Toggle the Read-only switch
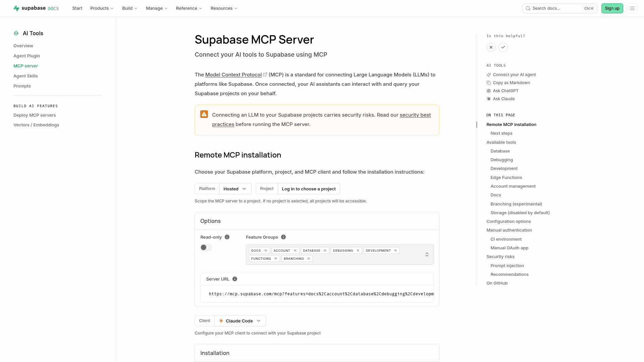This screenshot has width=644, height=362. 206,247
